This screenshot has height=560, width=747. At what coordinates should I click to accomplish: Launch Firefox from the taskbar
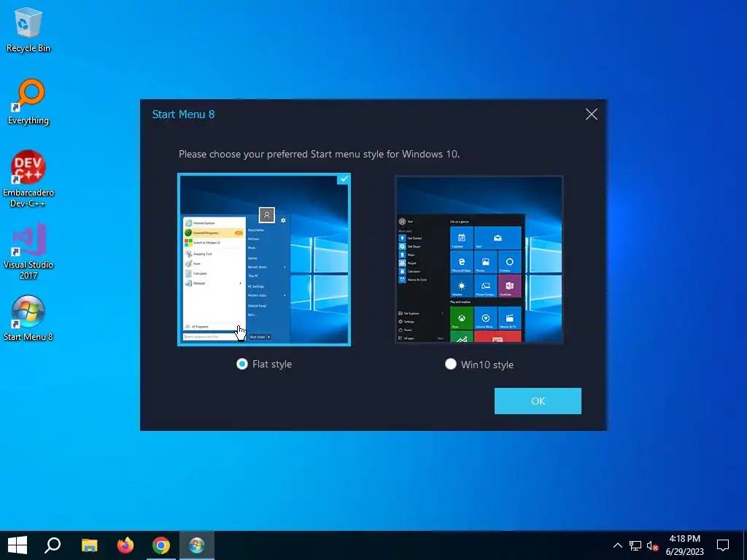click(125, 545)
